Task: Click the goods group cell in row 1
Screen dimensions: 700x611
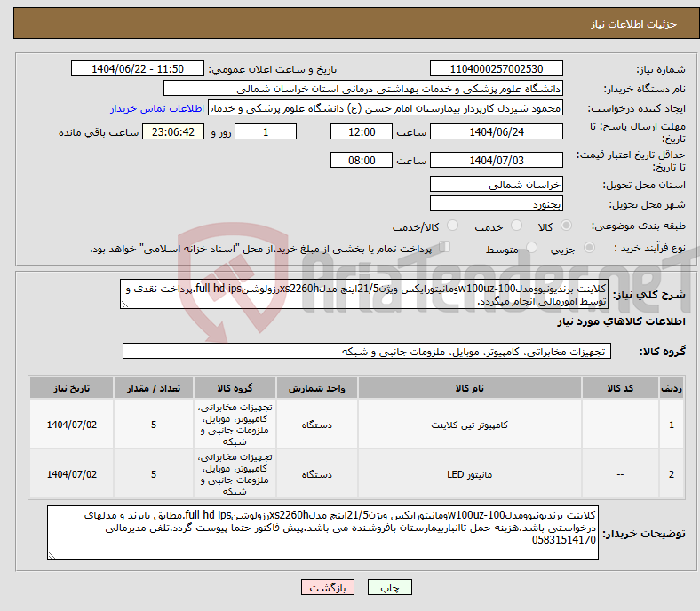Action: coord(235,425)
